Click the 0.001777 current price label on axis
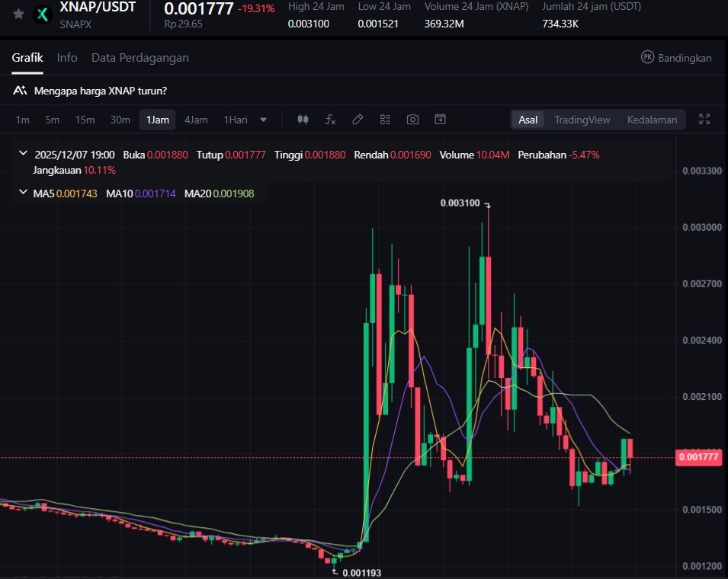Image resolution: width=728 pixels, height=579 pixels. (x=698, y=457)
